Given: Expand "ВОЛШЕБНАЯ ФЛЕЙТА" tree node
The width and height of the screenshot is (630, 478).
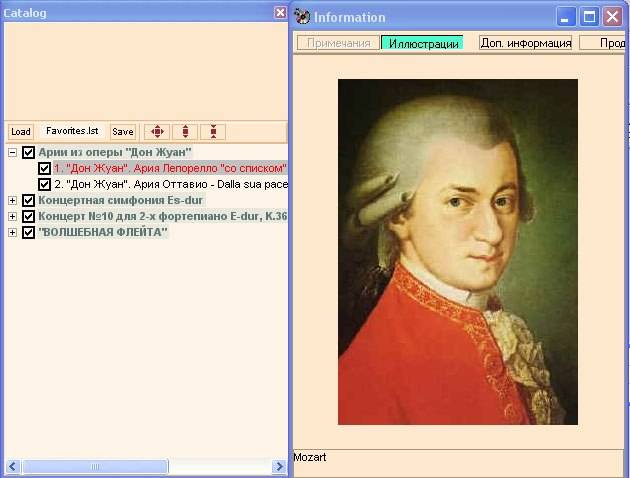Looking at the screenshot, I should (x=12, y=232).
